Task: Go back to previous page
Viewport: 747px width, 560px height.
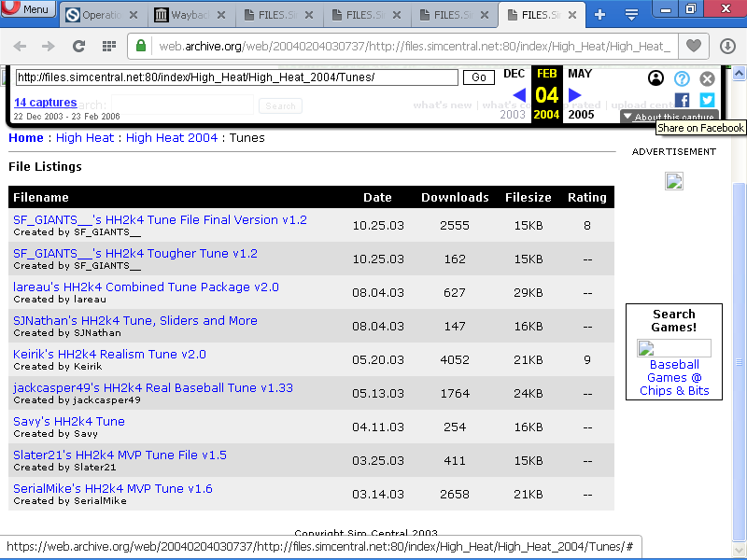Action: (x=20, y=46)
